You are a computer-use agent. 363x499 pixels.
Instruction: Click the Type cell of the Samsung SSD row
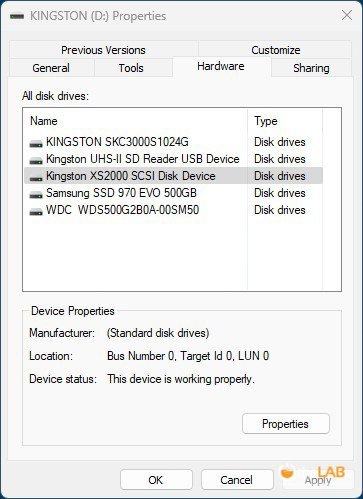(x=280, y=193)
